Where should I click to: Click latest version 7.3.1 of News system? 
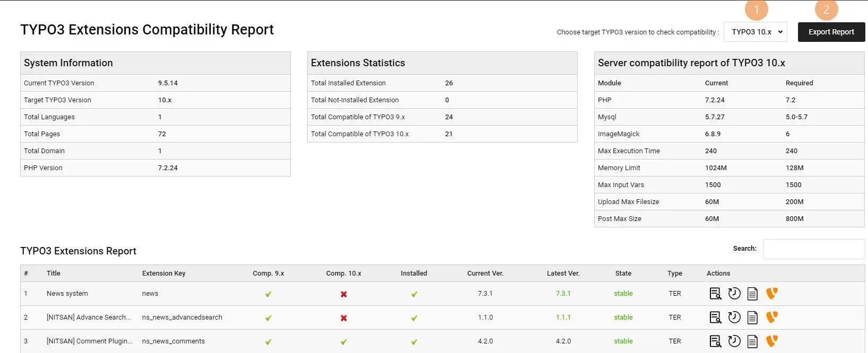563,294
